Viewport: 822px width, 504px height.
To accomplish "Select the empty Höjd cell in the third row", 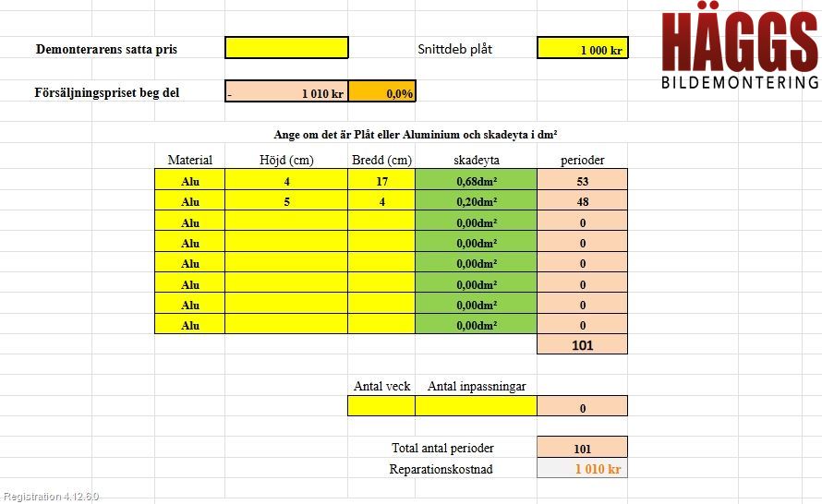I will pyautogui.click(x=286, y=222).
